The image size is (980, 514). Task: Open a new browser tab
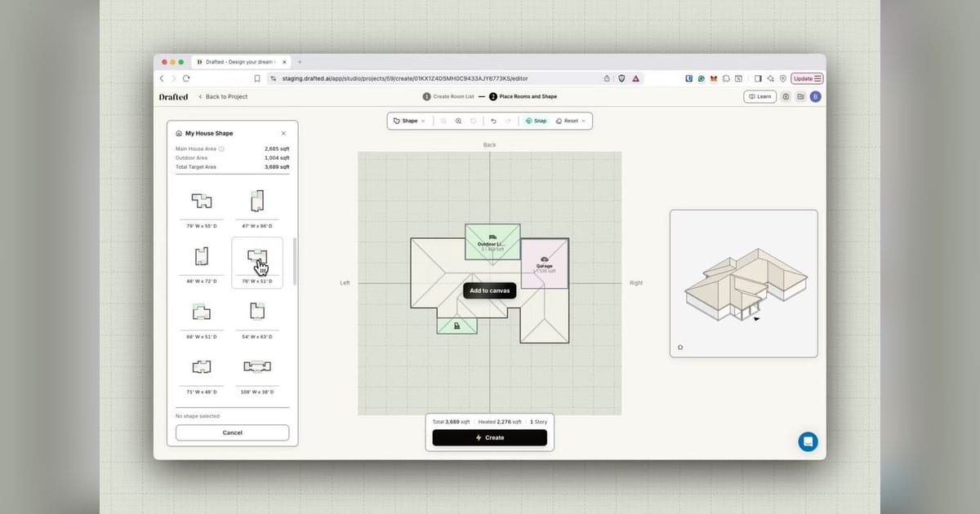pyautogui.click(x=299, y=62)
